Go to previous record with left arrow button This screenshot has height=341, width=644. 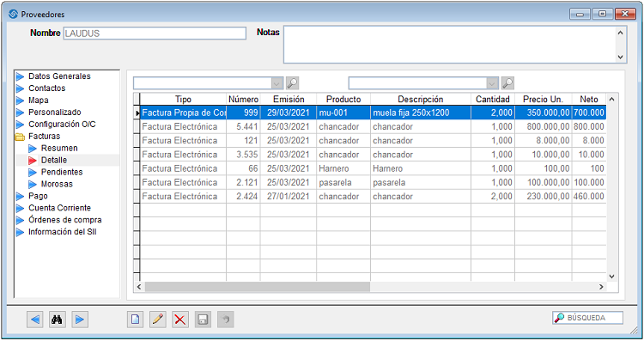tap(35, 320)
